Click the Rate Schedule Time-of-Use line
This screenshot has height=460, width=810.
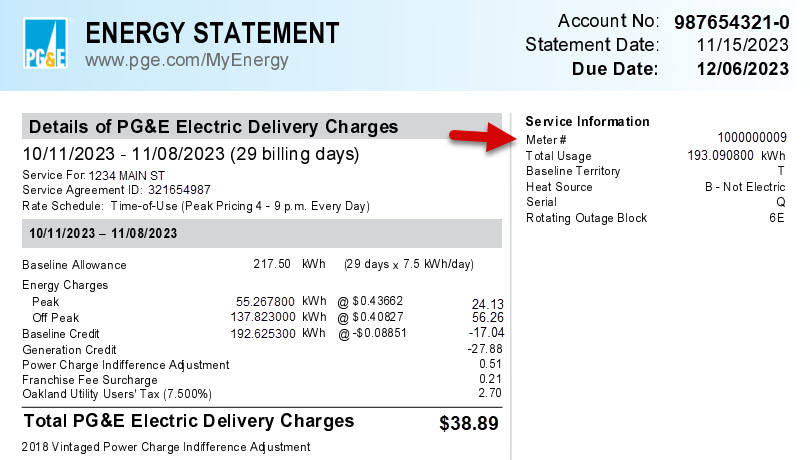[196, 206]
